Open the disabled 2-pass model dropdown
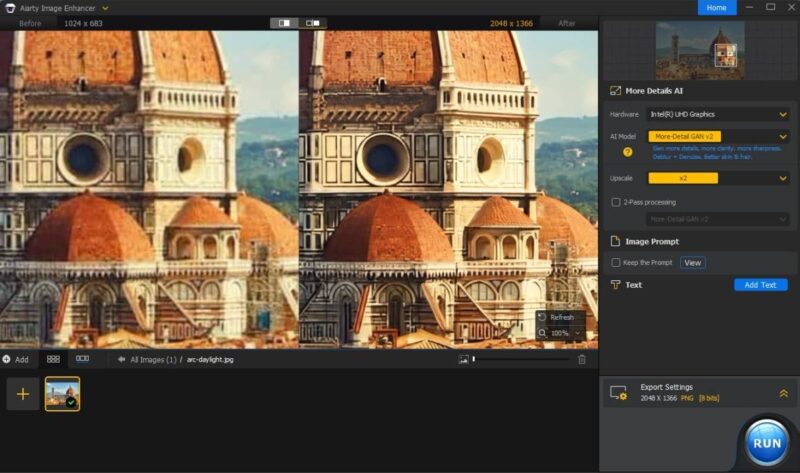The width and height of the screenshot is (800, 473). point(717,219)
